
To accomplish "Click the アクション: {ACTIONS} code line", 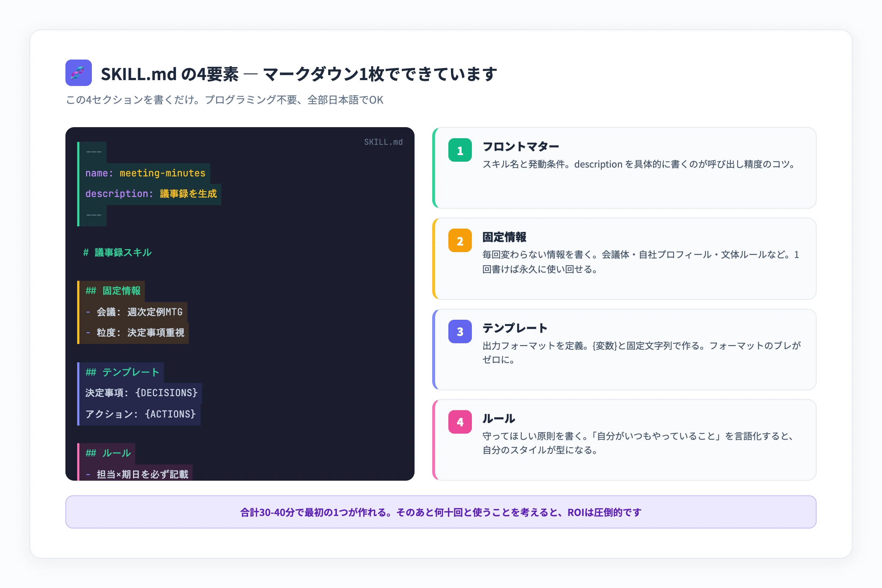I will tap(141, 414).
